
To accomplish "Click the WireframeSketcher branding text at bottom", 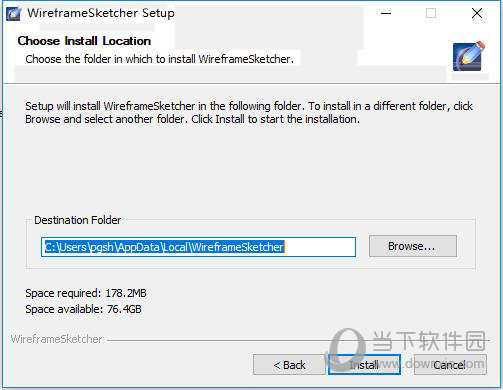I will point(56,339).
